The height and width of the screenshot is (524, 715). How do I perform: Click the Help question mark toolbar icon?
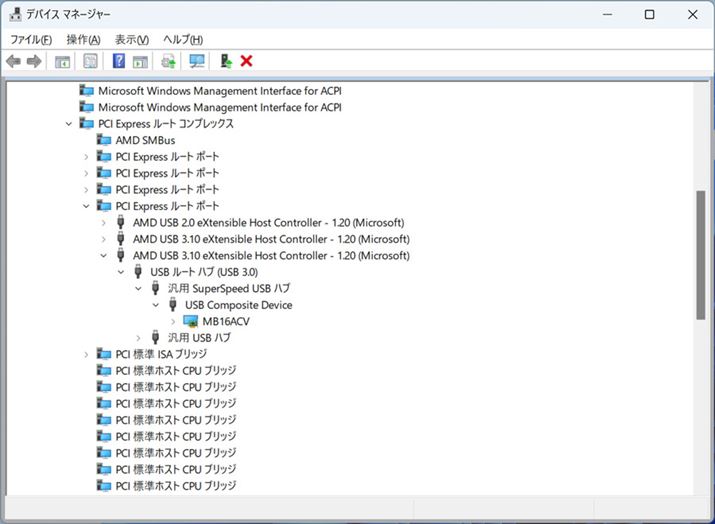click(x=119, y=62)
